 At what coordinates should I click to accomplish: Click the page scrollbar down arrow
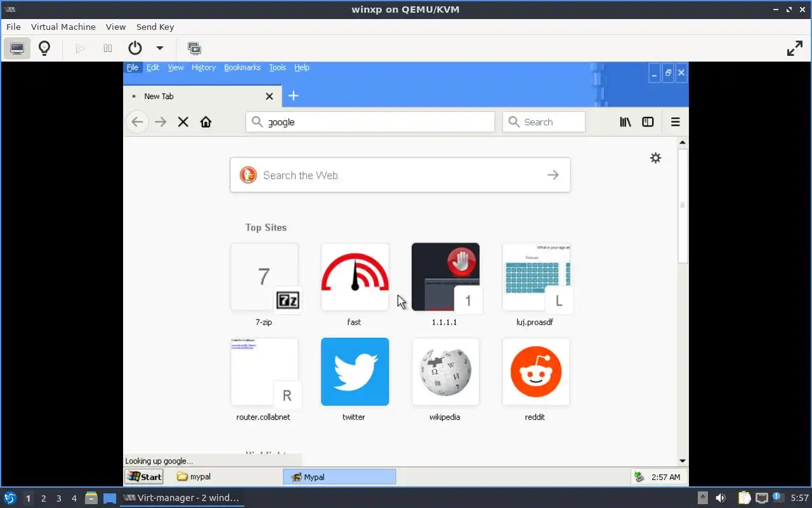pos(683,461)
